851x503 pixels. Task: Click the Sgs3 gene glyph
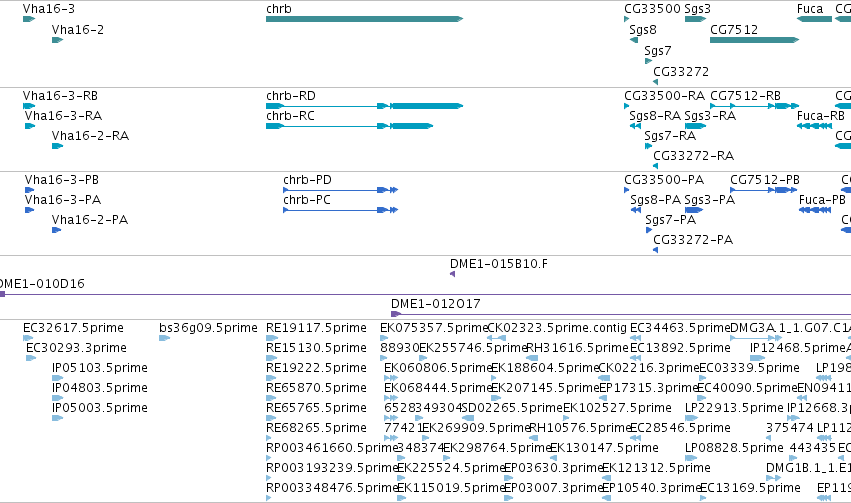pos(695,19)
